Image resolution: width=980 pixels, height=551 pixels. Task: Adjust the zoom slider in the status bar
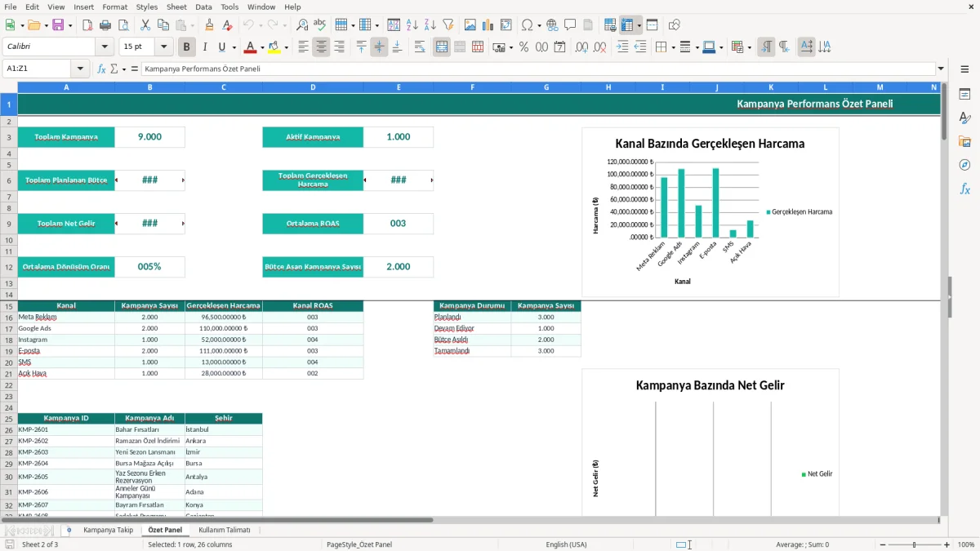click(915, 544)
